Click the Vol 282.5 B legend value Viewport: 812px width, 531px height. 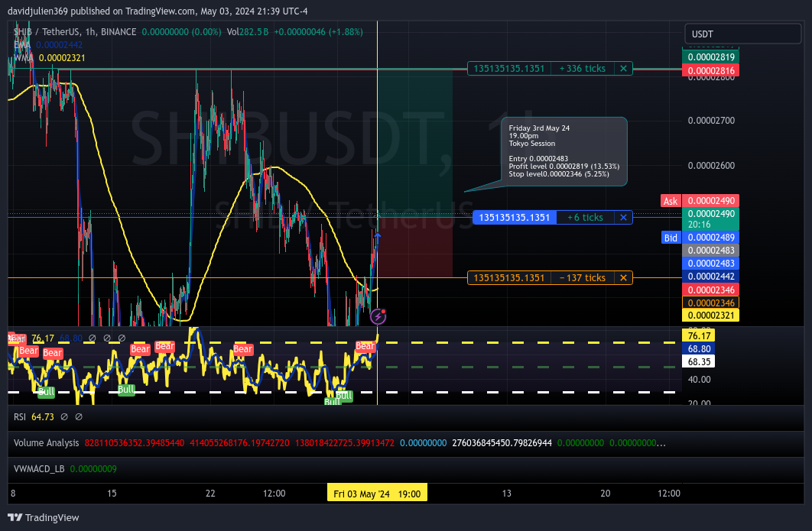248,32
